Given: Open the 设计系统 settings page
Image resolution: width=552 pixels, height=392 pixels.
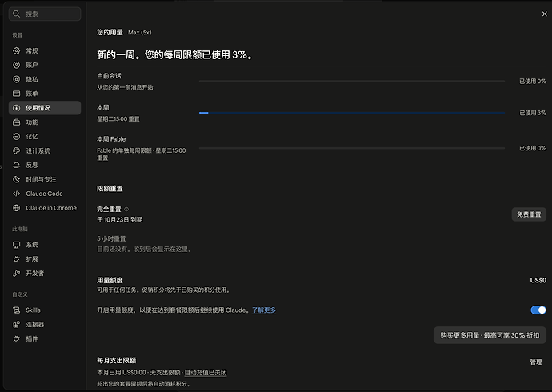Looking at the screenshot, I should pos(45,150).
